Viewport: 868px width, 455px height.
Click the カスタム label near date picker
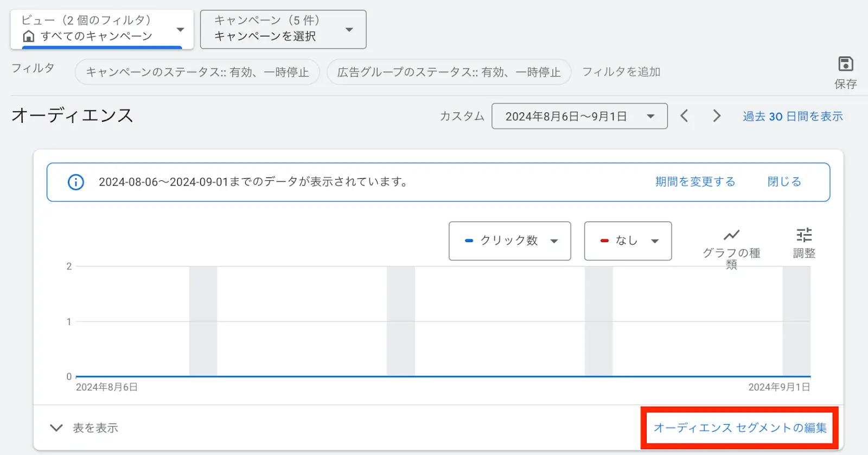coord(462,116)
